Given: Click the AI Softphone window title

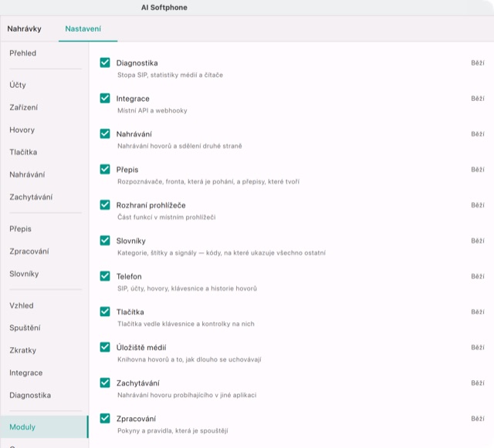Looking at the screenshot, I should 164,8.
